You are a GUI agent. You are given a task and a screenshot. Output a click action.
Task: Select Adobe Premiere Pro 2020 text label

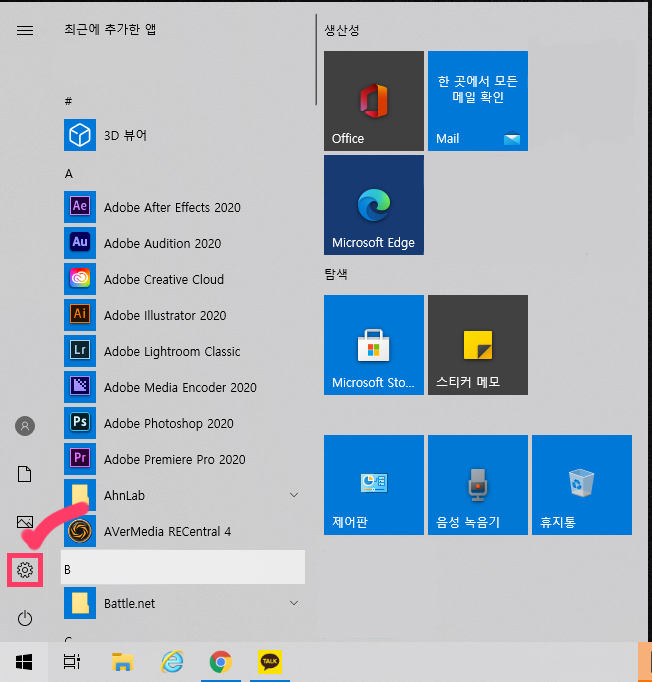(174, 459)
